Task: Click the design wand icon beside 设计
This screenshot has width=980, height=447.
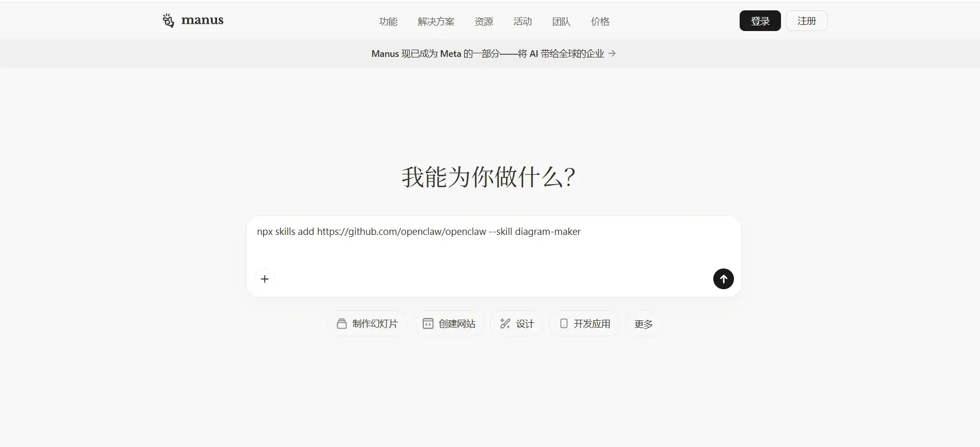Action: click(x=505, y=324)
